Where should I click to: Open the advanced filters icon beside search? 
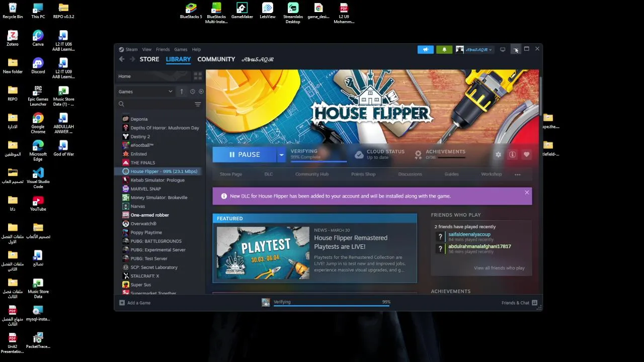point(198,104)
